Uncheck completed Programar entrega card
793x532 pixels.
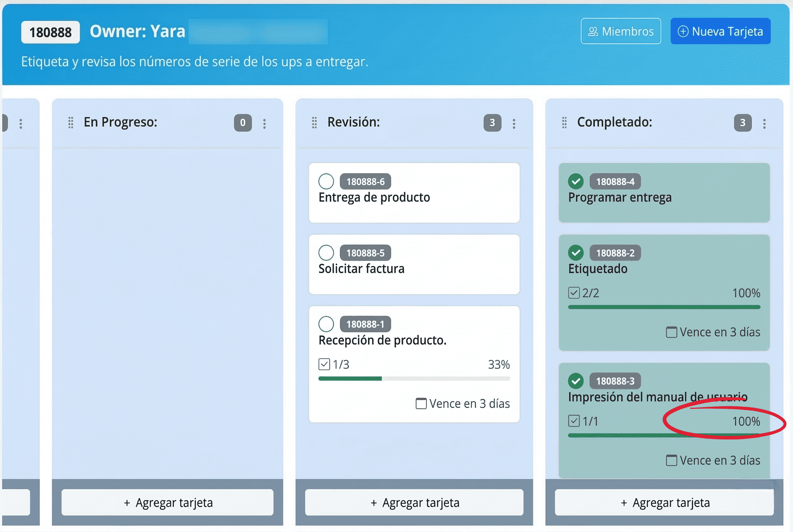(x=576, y=181)
